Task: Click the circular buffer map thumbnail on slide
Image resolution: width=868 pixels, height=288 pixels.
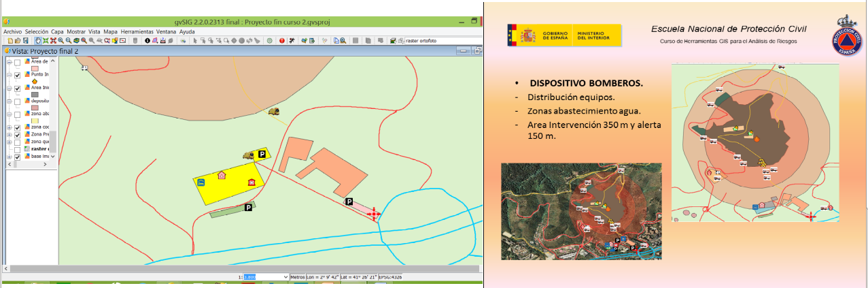Action: pos(754,143)
